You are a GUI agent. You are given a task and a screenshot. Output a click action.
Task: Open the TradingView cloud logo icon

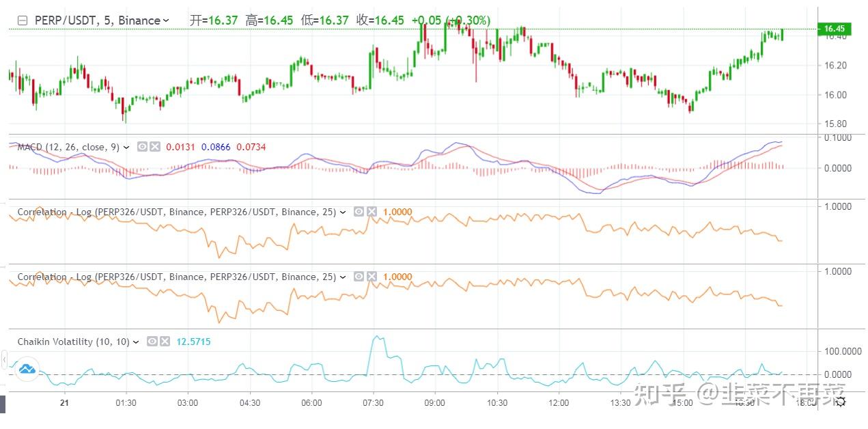[27, 370]
